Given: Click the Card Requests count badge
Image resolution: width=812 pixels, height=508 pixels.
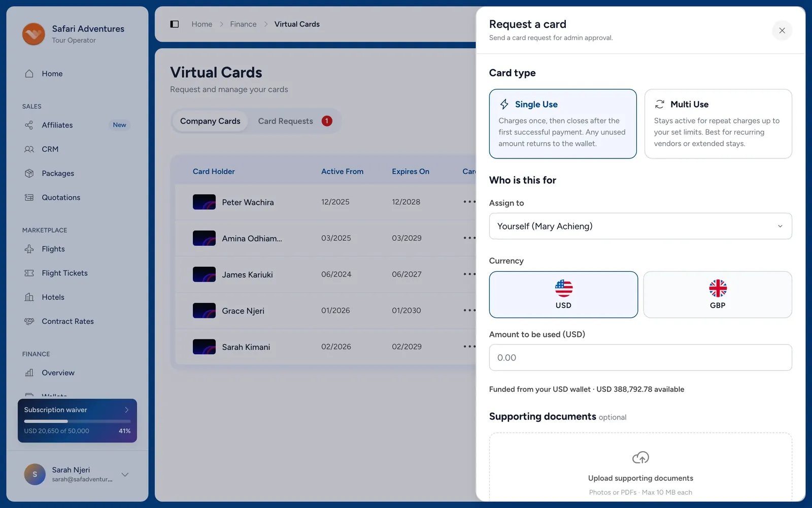Looking at the screenshot, I should (x=327, y=121).
